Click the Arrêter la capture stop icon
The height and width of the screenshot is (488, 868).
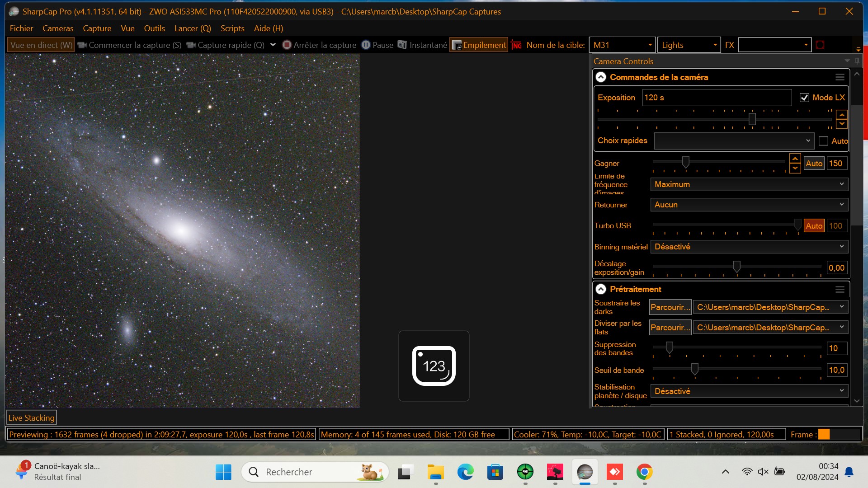click(287, 45)
